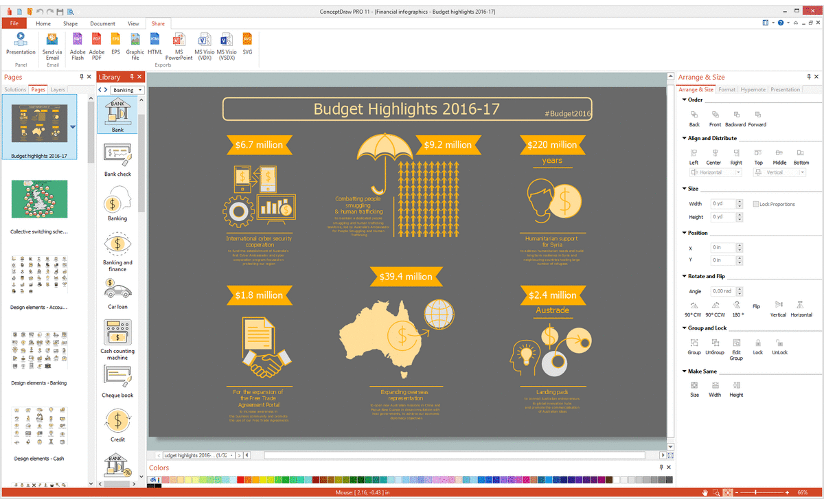Align objects to Bottom

click(x=801, y=157)
